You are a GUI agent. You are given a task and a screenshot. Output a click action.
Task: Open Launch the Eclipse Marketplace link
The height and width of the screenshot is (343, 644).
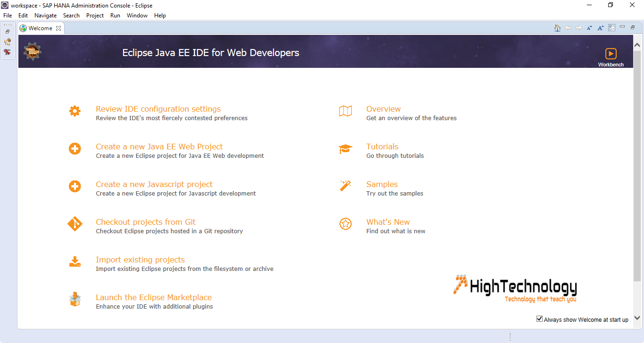[x=154, y=297]
